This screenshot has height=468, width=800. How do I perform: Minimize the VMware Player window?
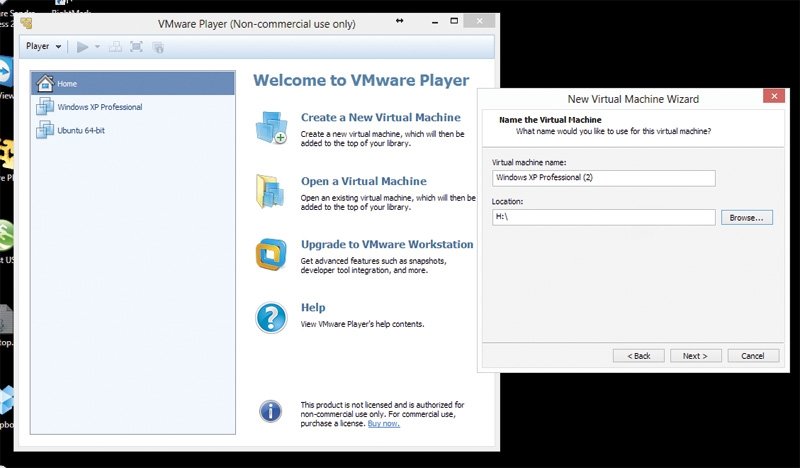click(x=435, y=22)
